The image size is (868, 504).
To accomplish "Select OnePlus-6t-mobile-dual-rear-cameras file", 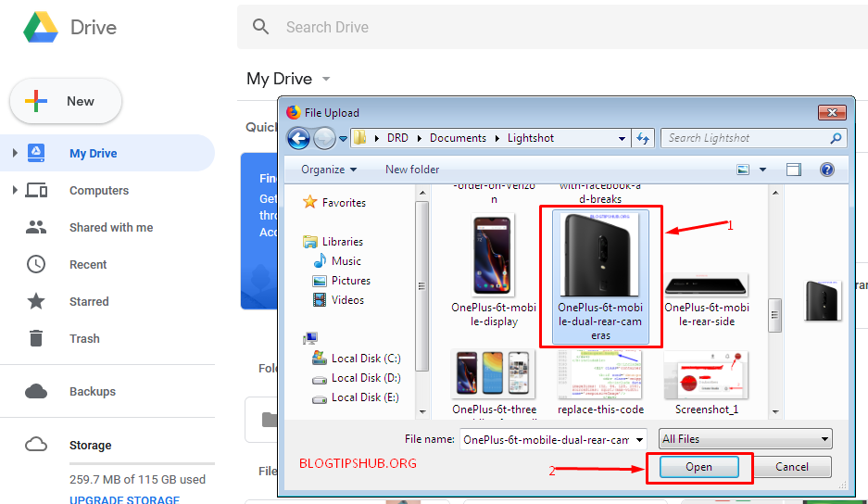I will pyautogui.click(x=600, y=276).
